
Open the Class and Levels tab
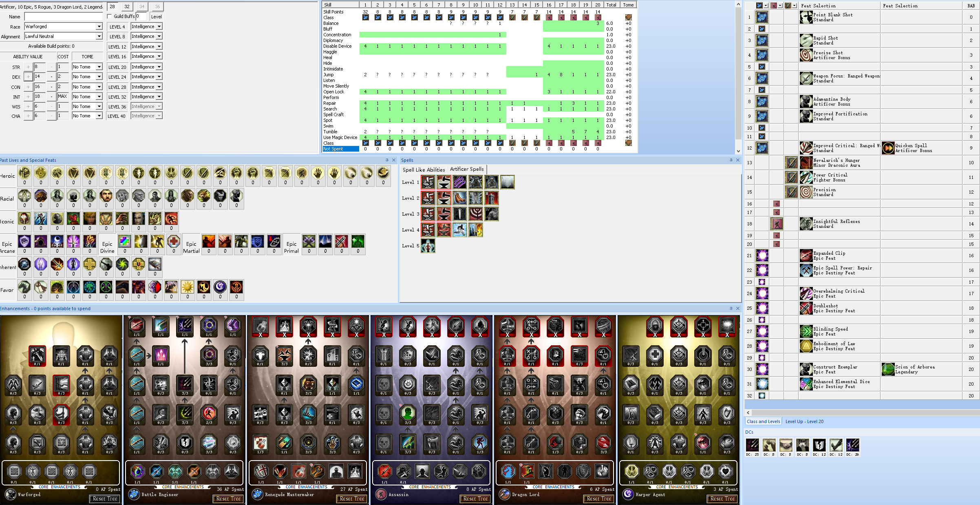[763, 421]
